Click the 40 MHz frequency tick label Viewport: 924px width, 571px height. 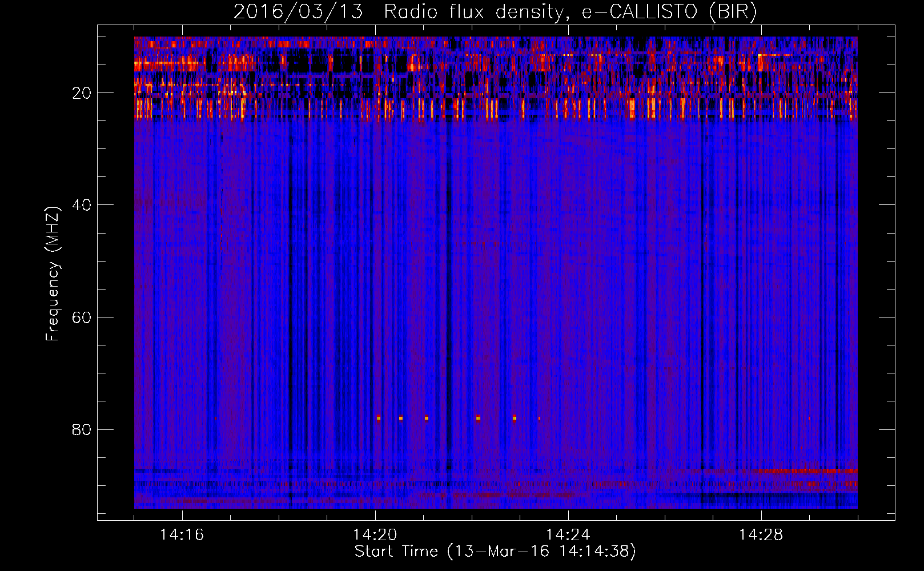(82, 205)
